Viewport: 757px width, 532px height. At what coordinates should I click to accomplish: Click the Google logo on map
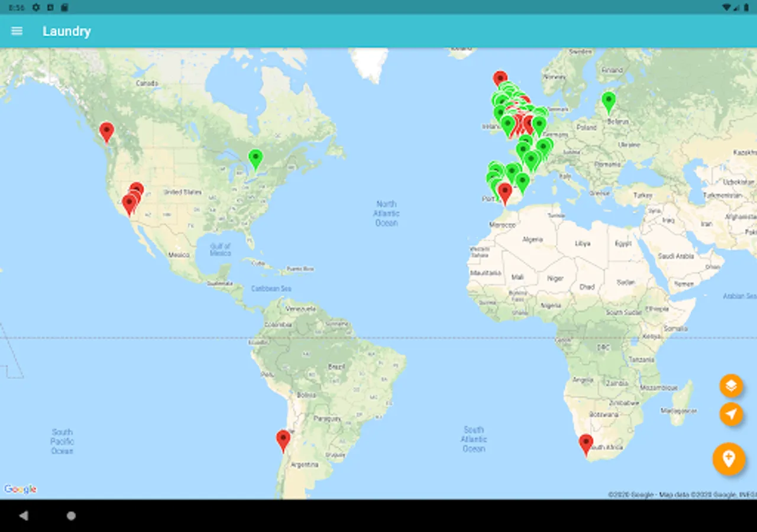20,489
